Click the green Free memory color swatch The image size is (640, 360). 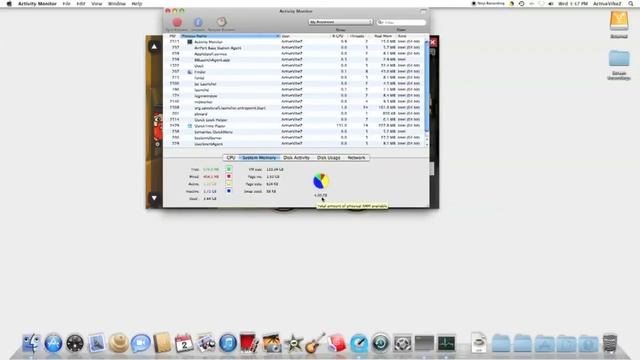[x=229, y=169]
